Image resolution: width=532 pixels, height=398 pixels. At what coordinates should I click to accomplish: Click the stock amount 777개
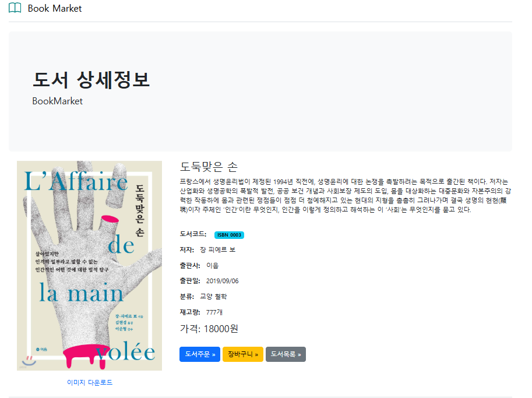coord(214,312)
